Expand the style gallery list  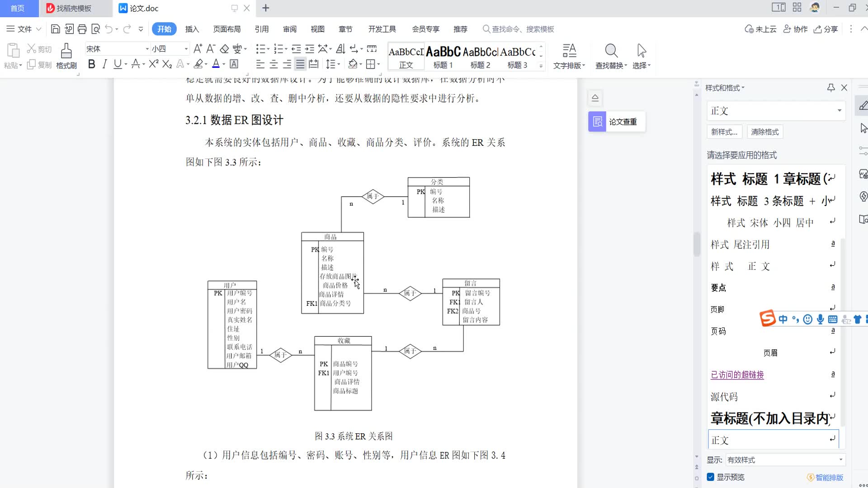pos(541,66)
